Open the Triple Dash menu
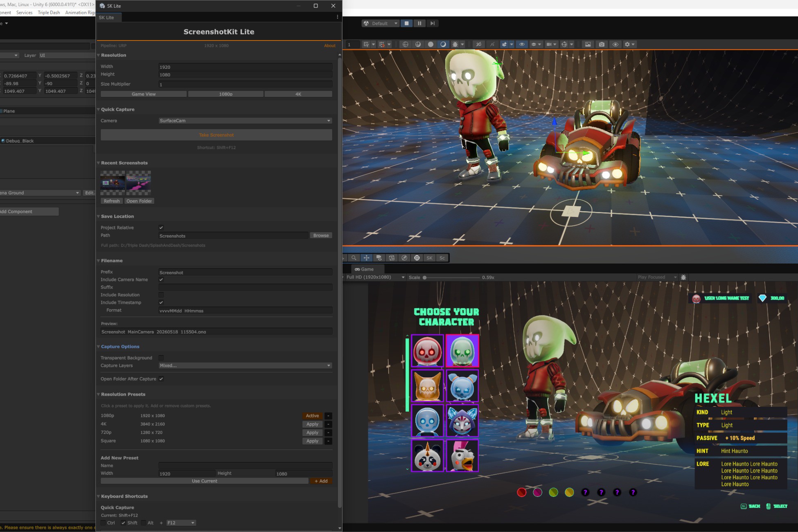Viewport: 798px width, 532px height. [49, 13]
